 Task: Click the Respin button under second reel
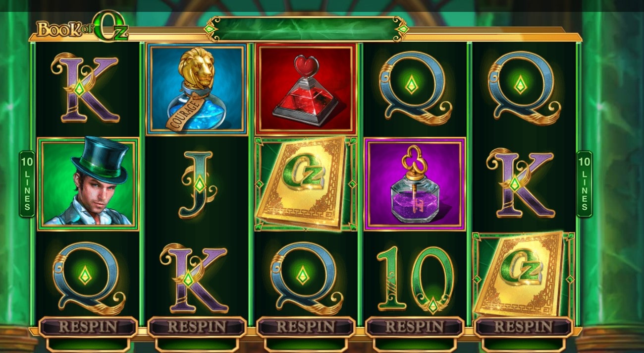pos(197,327)
